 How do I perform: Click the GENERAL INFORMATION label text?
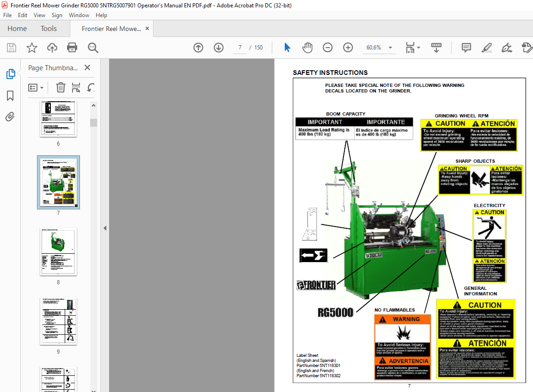(480, 291)
